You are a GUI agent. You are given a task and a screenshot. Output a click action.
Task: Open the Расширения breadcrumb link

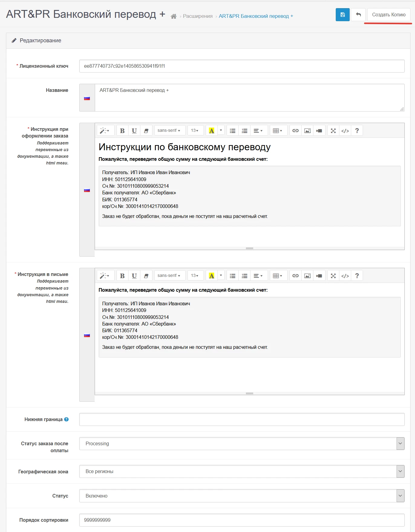pyautogui.click(x=198, y=16)
